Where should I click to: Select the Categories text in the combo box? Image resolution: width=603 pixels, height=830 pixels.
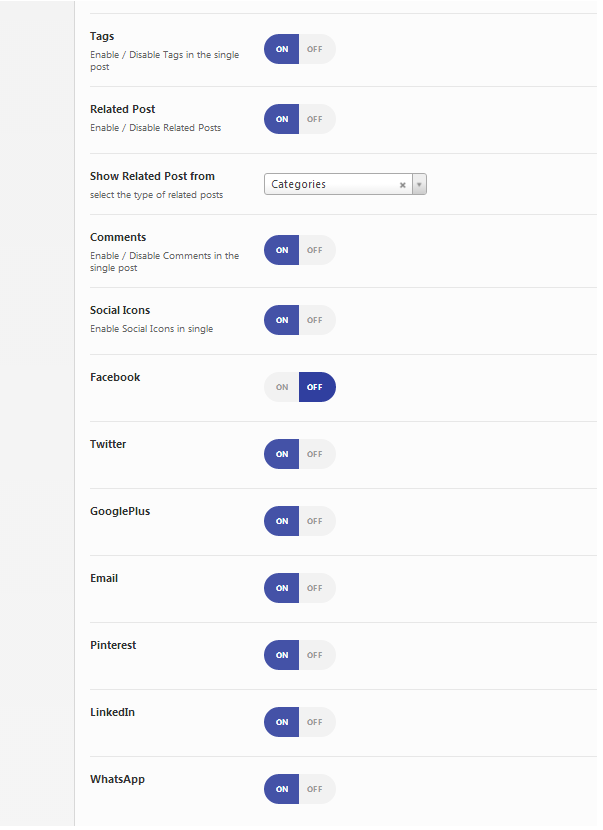pos(299,184)
